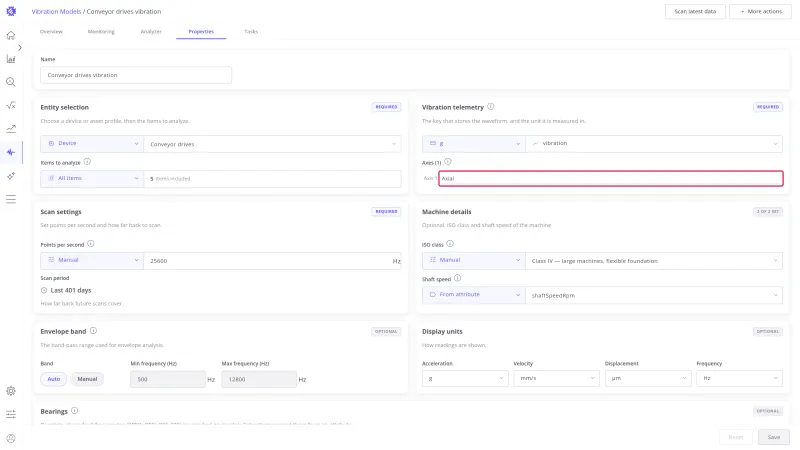Open the user account icon in sidebar
800x450 pixels.
(x=11, y=438)
